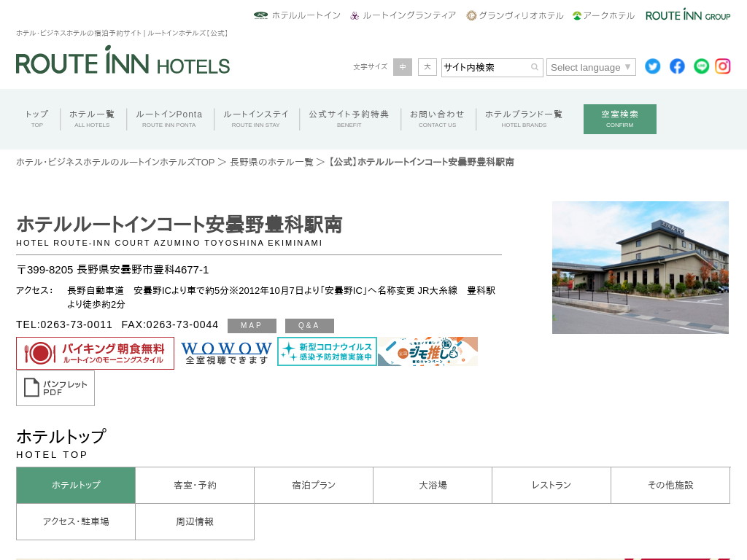Screen dimensions: 747x560
Task: Select the 宿泊プラン tab
Action: 314,485
